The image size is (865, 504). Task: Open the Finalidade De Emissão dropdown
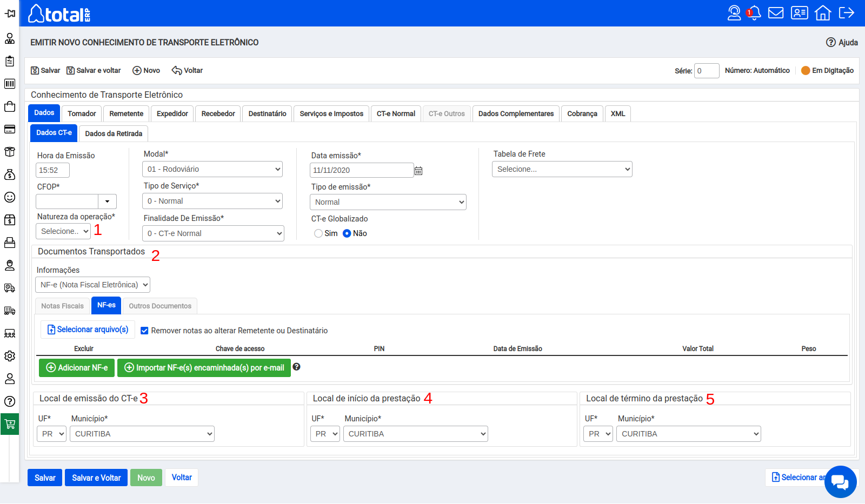click(214, 233)
